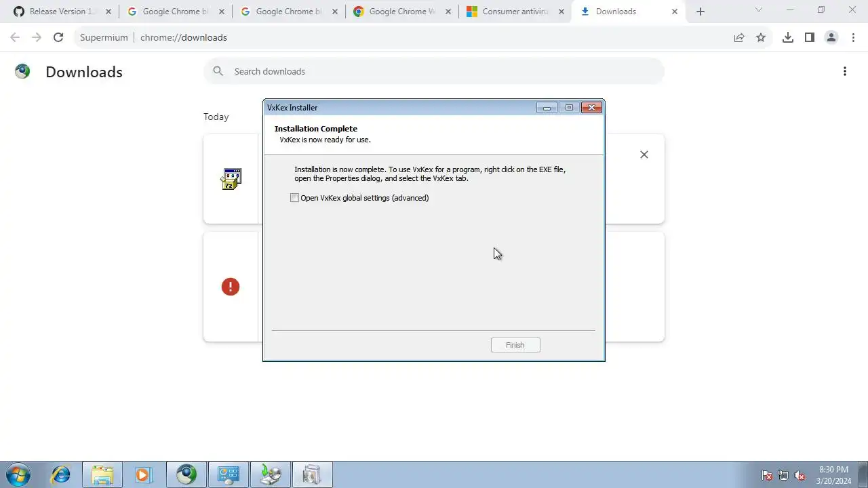Open the browser main three-dot menu
The height and width of the screenshot is (488, 868).
(x=853, y=37)
